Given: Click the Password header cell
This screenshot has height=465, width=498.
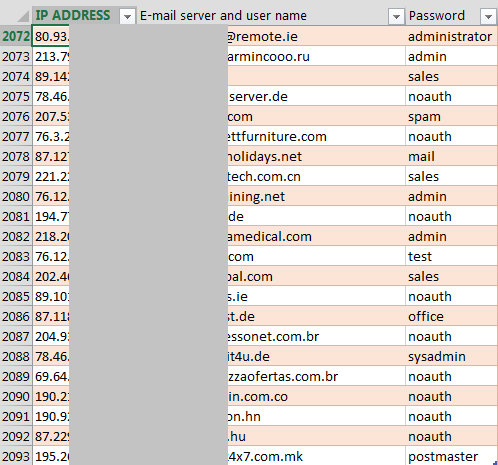Looking at the screenshot, I should click(x=451, y=16).
